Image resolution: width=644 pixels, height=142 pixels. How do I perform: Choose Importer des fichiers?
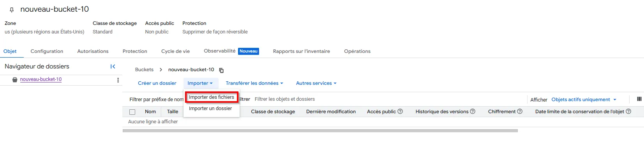(x=212, y=97)
